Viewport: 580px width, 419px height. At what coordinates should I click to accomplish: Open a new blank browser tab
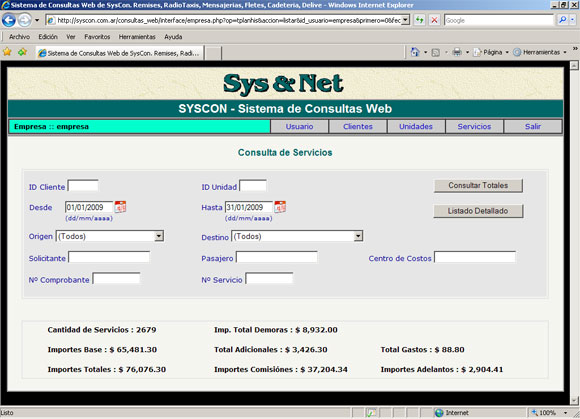213,53
